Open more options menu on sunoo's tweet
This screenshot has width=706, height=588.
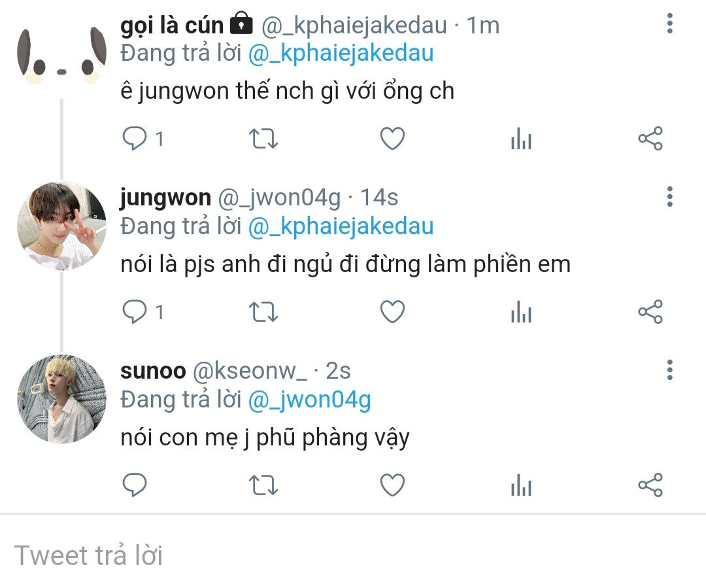click(670, 370)
